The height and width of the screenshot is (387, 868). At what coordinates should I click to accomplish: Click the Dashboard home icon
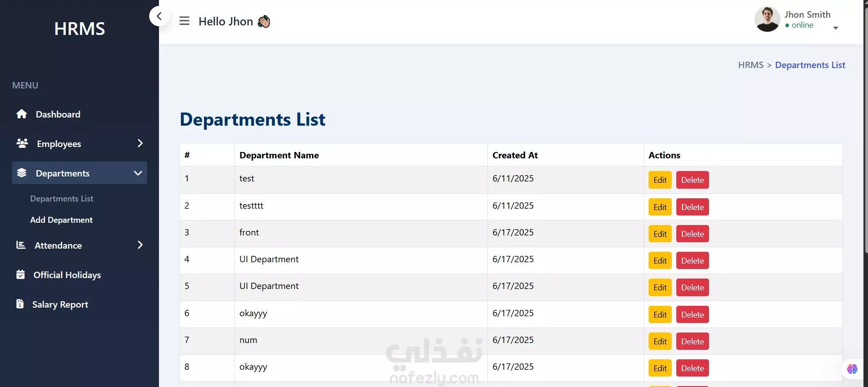[x=21, y=114]
